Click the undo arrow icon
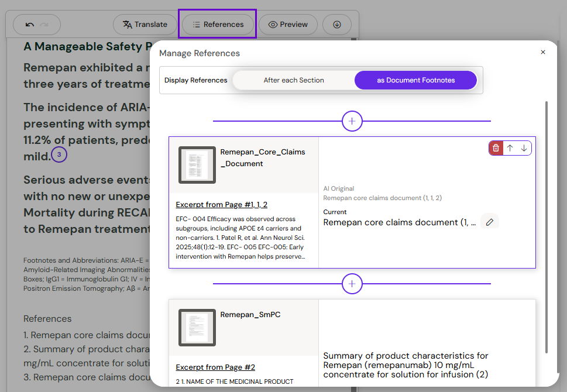This screenshot has width=567, height=392. pos(30,25)
